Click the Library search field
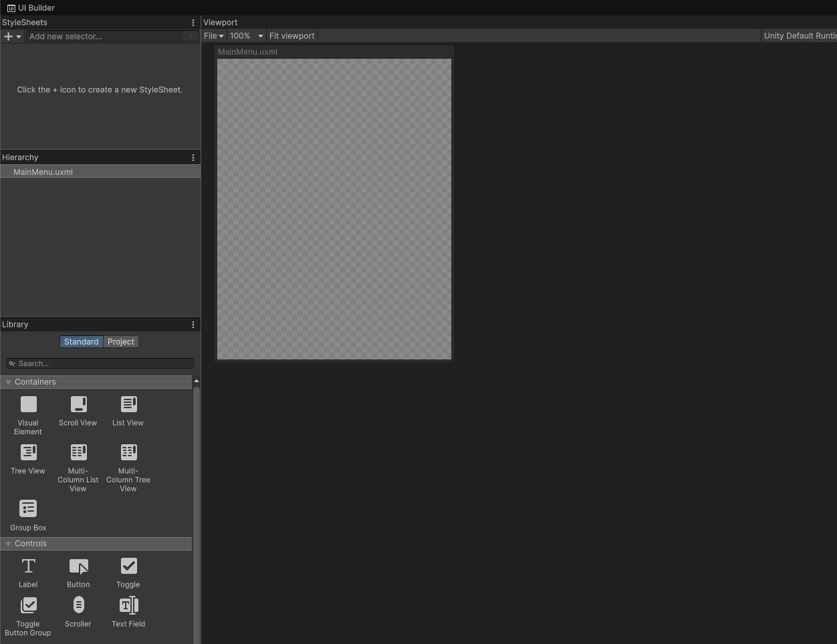This screenshot has height=644, width=837. 100,363
